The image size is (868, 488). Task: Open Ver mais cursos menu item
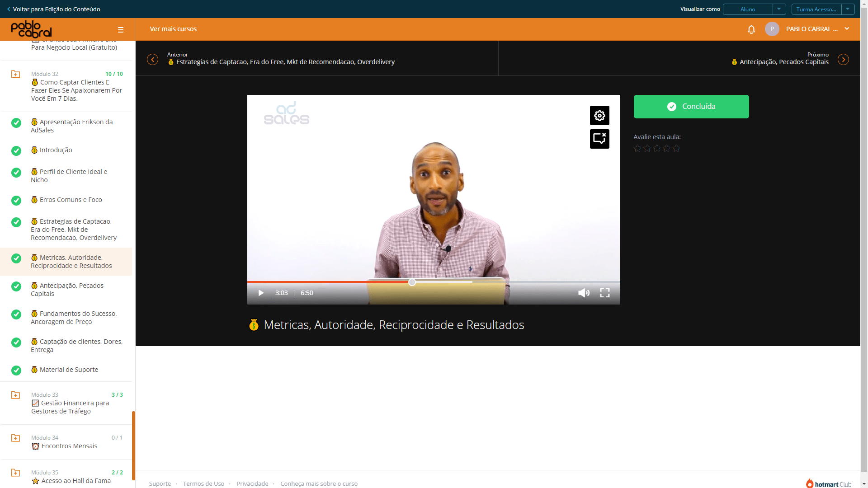(173, 29)
